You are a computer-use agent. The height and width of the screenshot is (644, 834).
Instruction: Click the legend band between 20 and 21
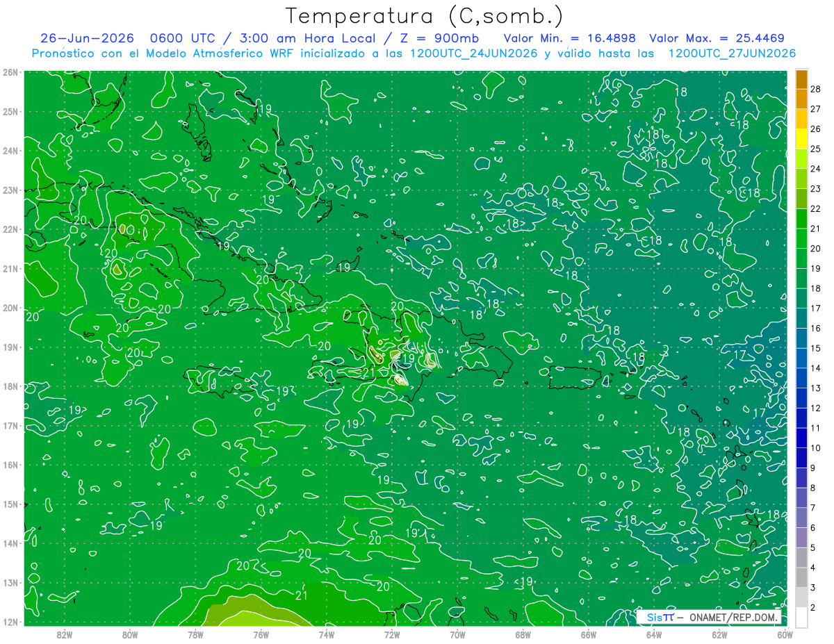coord(801,238)
